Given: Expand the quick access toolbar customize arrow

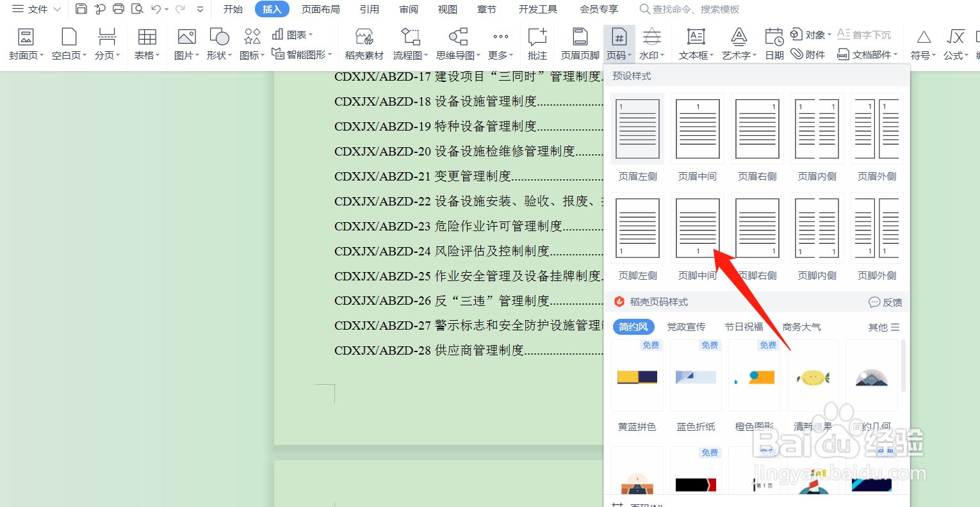Looking at the screenshot, I should (x=200, y=10).
